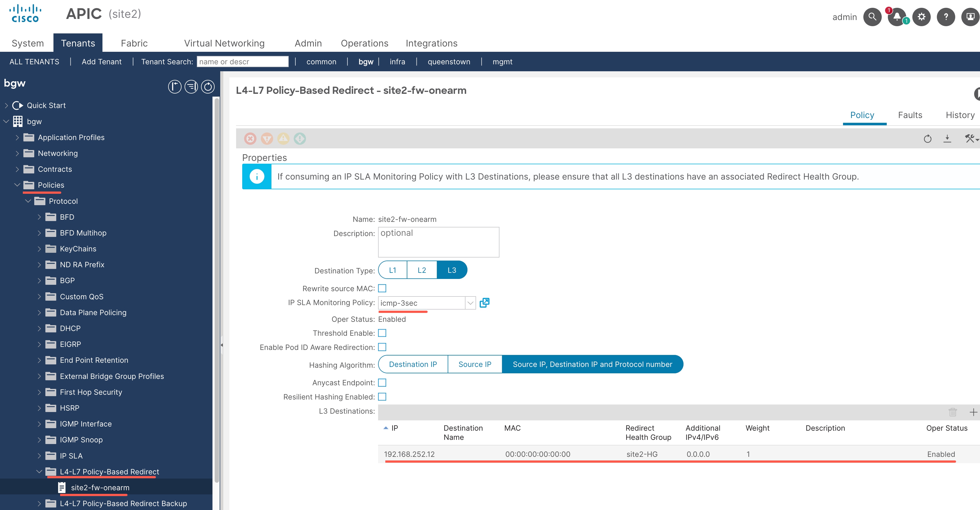Image resolution: width=980 pixels, height=510 pixels.
Task: Open the IP SLA Monitoring Policy dropdown
Action: coord(470,303)
